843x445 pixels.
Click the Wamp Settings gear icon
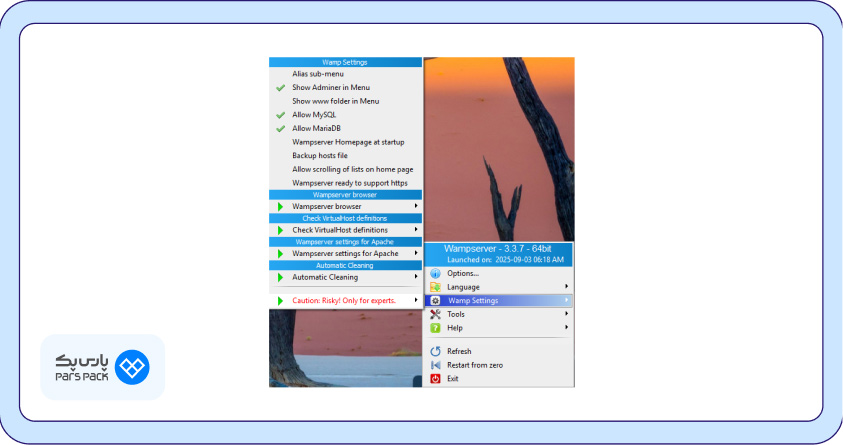pyautogui.click(x=435, y=300)
